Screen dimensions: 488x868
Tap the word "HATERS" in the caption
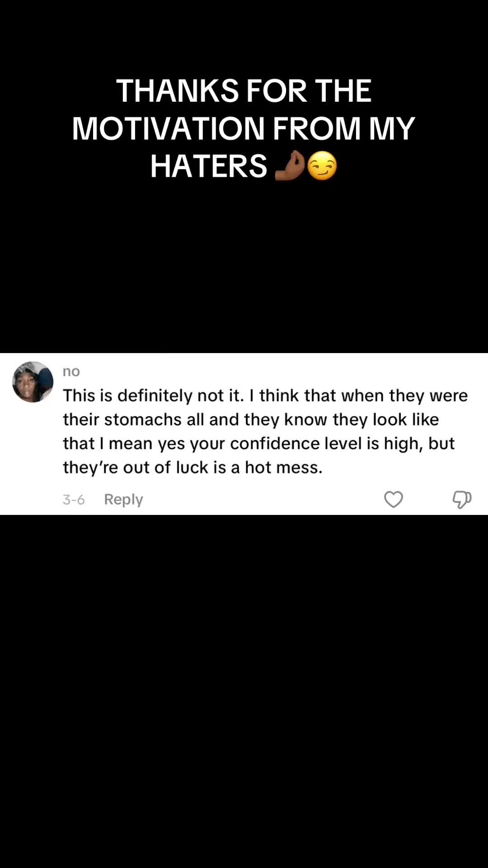point(209,166)
